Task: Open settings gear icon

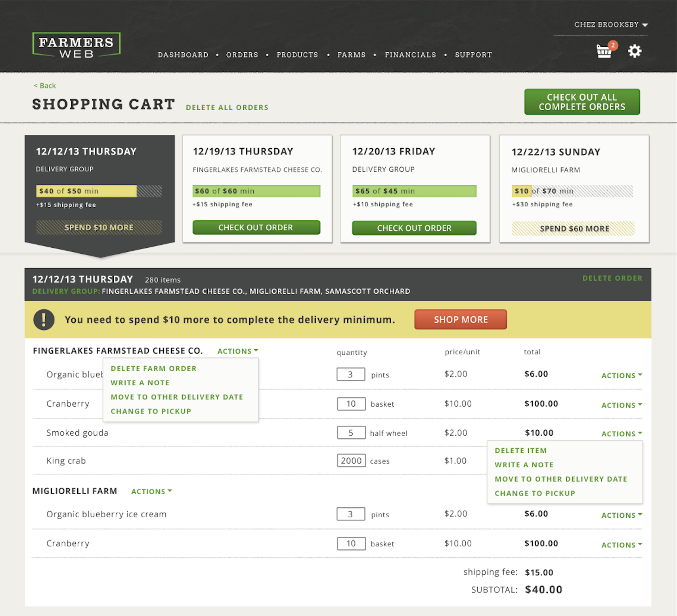Action: [x=635, y=51]
